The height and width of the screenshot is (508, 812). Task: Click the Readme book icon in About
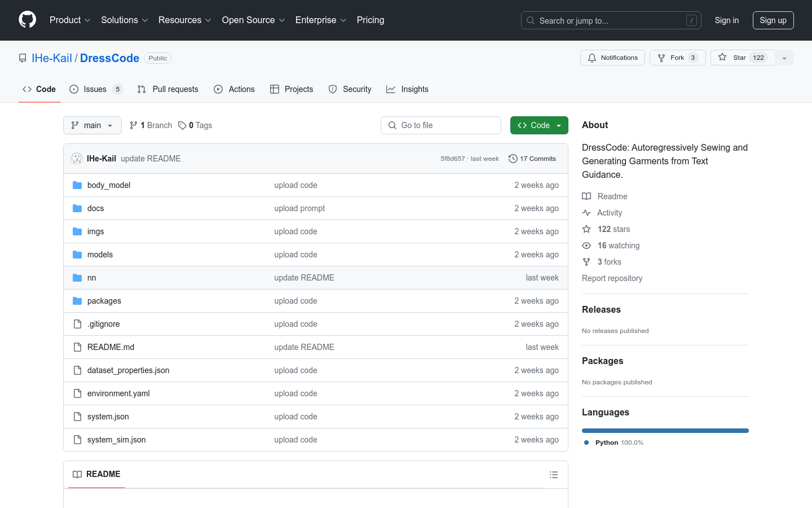pos(586,196)
